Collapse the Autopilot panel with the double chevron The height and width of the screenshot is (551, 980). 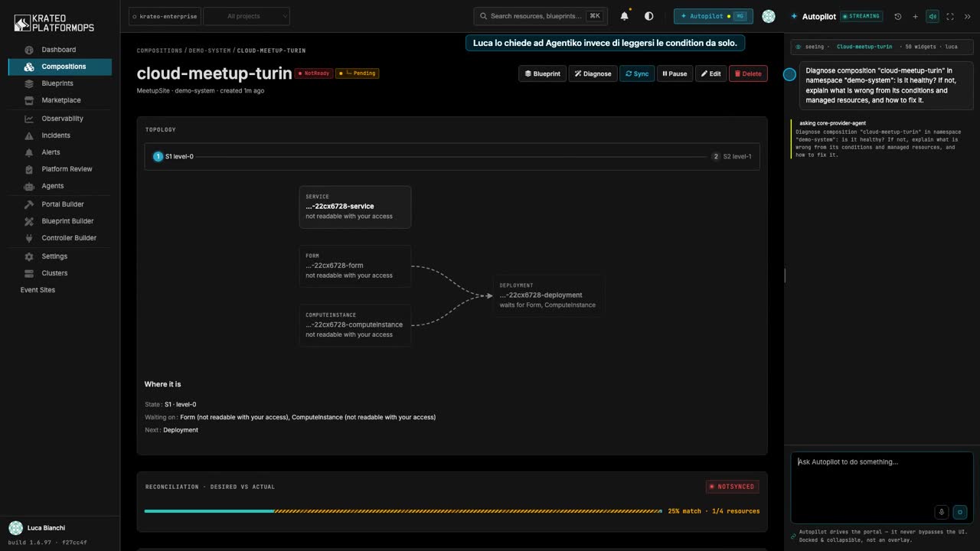point(968,16)
